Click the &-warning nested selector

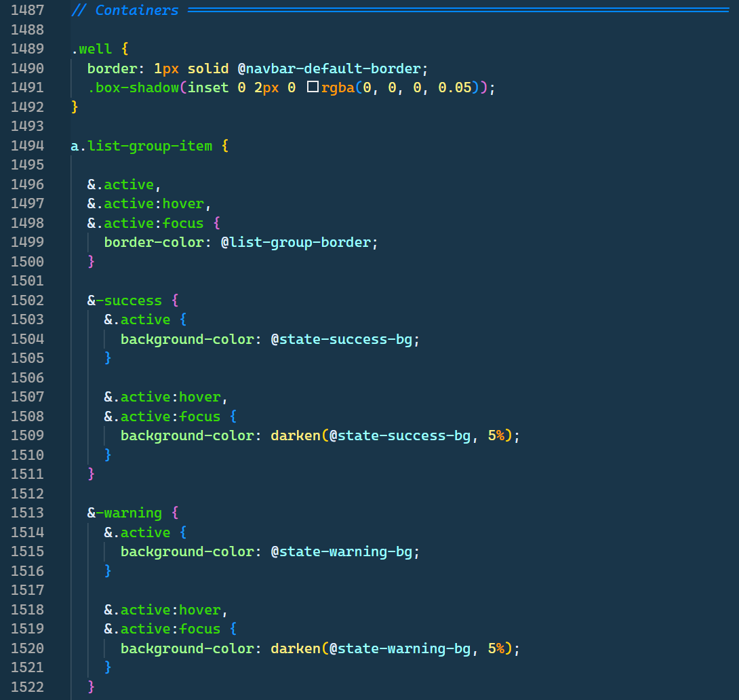(x=125, y=513)
